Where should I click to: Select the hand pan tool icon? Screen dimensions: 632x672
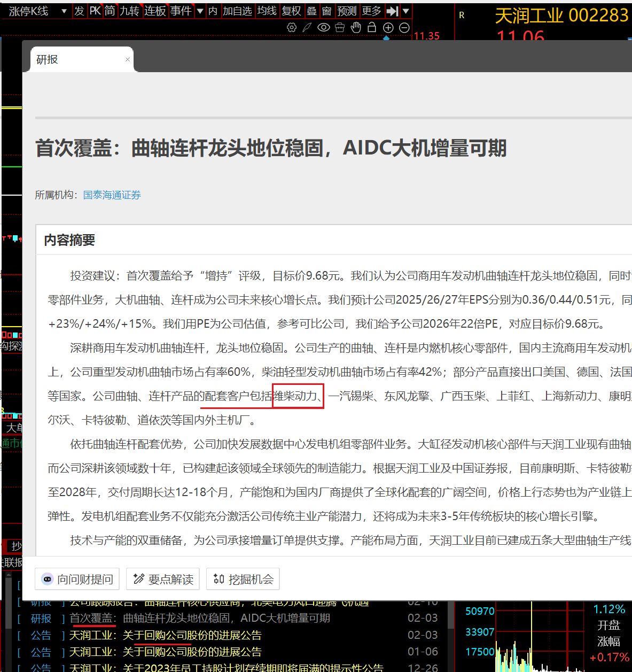356,27
